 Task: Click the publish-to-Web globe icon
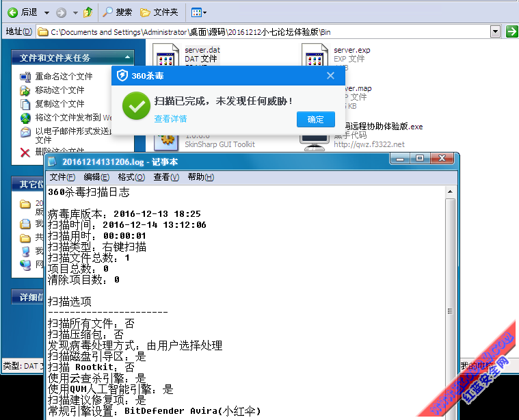pyautogui.click(x=25, y=118)
